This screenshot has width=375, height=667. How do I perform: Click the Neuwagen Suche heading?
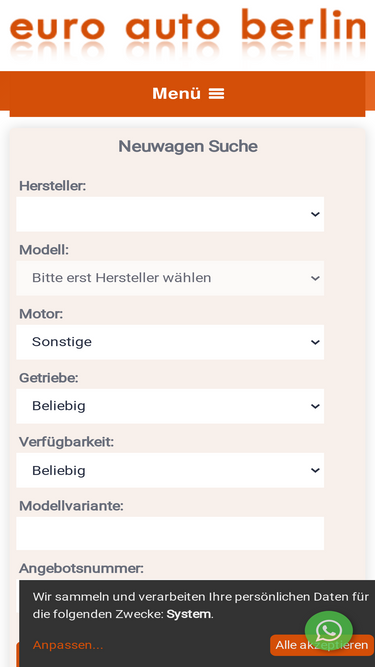(x=188, y=146)
